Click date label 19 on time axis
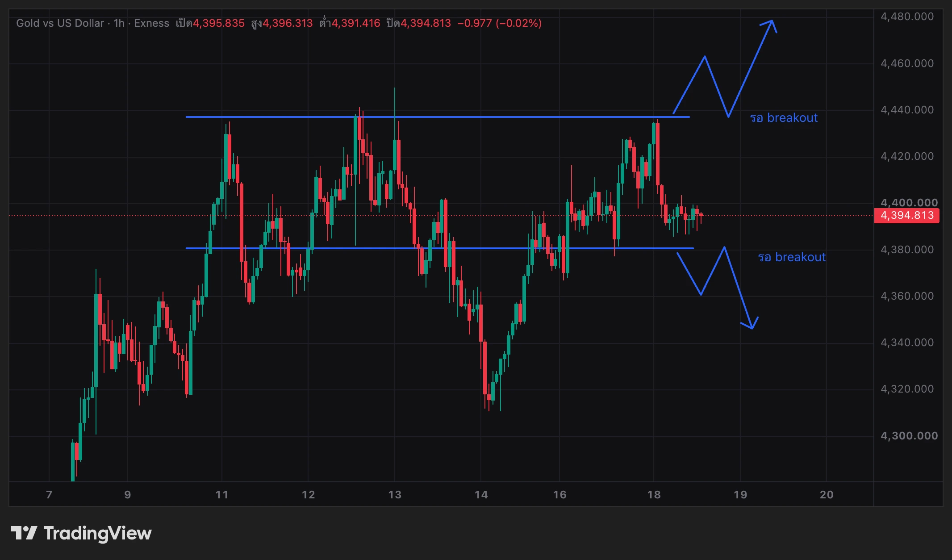952x560 pixels. click(x=740, y=495)
